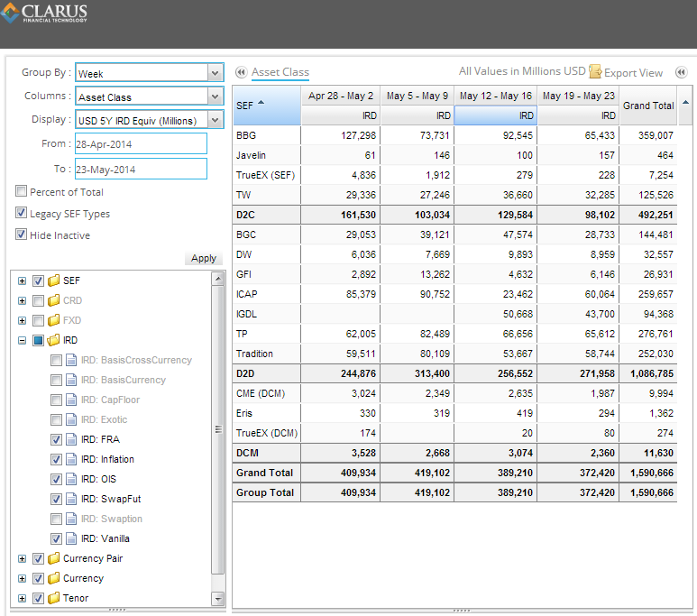Expand the Currency tree node
Viewport: 697px width, 616px height.
pyautogui.click(x=22, y=578)
